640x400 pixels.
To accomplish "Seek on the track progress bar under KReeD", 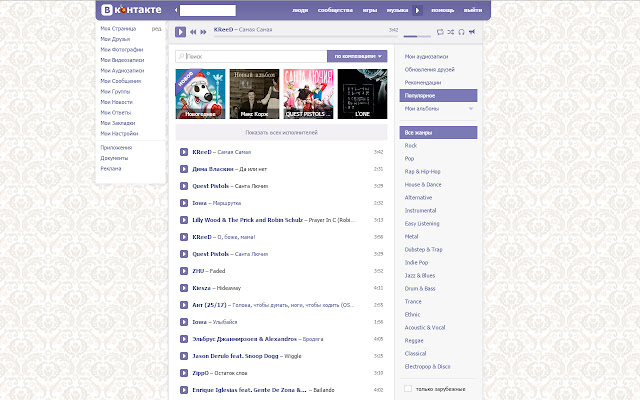I will coord(306,36).
